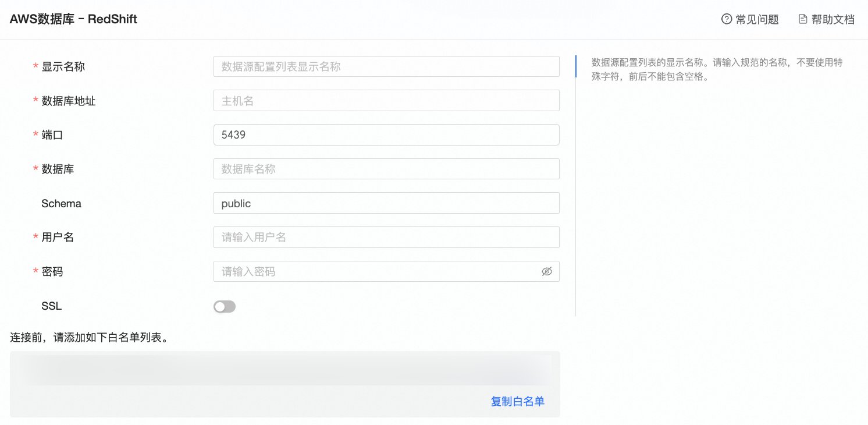Open 常见问题 link
868x425 pixels.
coord(757,19)
